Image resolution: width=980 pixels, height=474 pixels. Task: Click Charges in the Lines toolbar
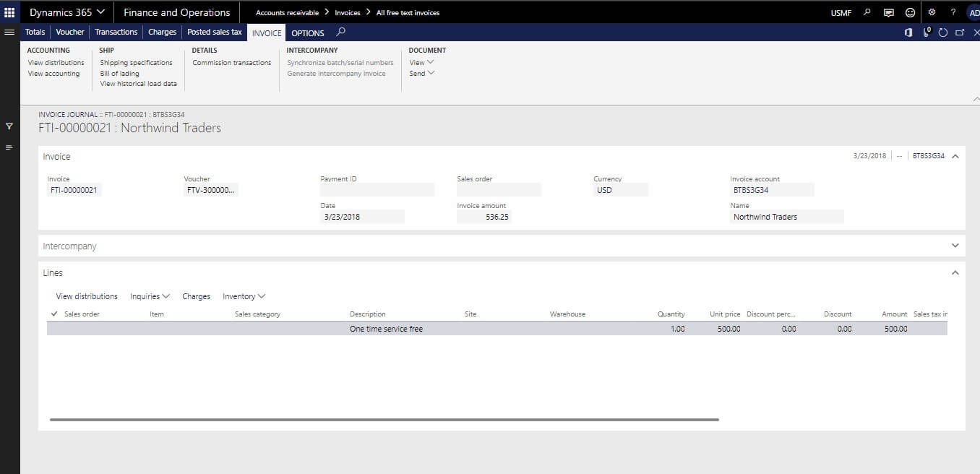coord(197,296)
